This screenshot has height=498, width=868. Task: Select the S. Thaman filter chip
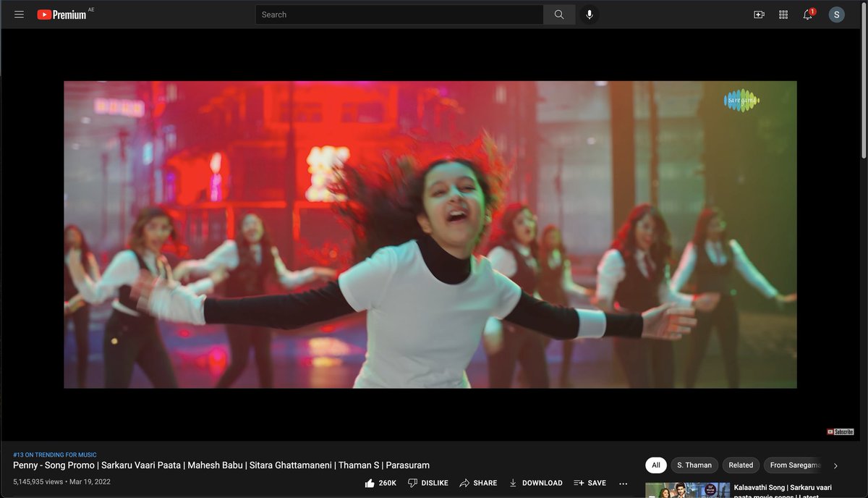(x=694, y=465)
